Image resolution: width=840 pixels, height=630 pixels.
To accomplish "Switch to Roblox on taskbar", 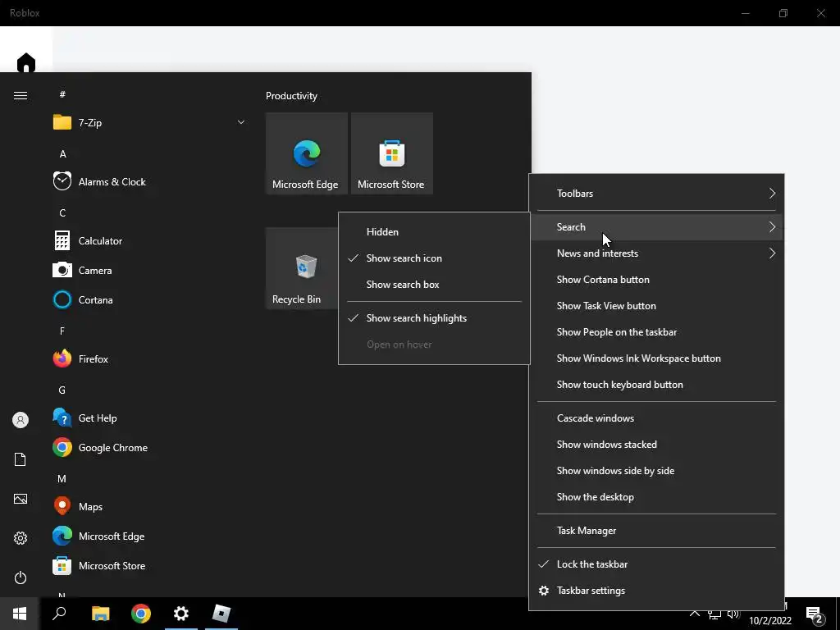I will click(221, 614).
